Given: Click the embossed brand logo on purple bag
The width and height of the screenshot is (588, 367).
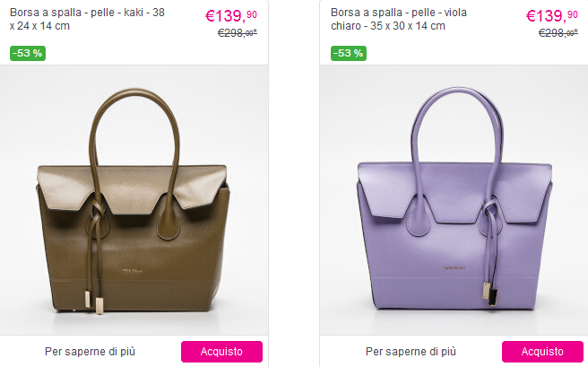Looking at the screenshot, I should pos(454,268).
